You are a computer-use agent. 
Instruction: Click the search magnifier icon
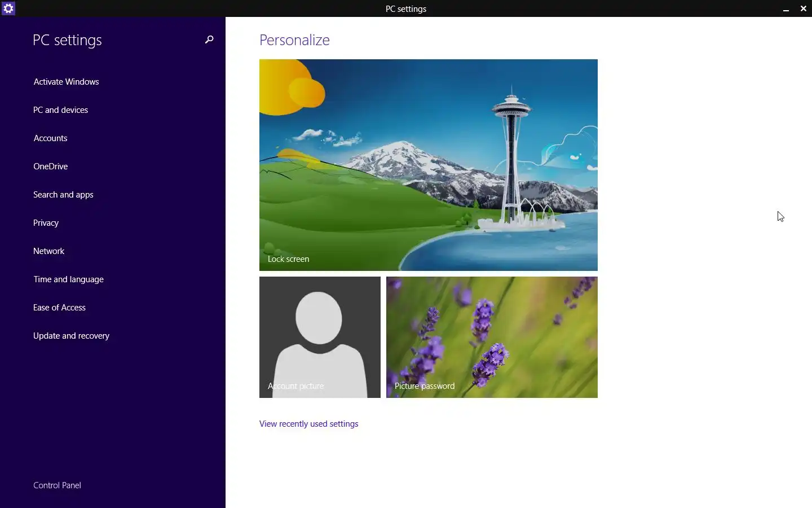point(209,40)
